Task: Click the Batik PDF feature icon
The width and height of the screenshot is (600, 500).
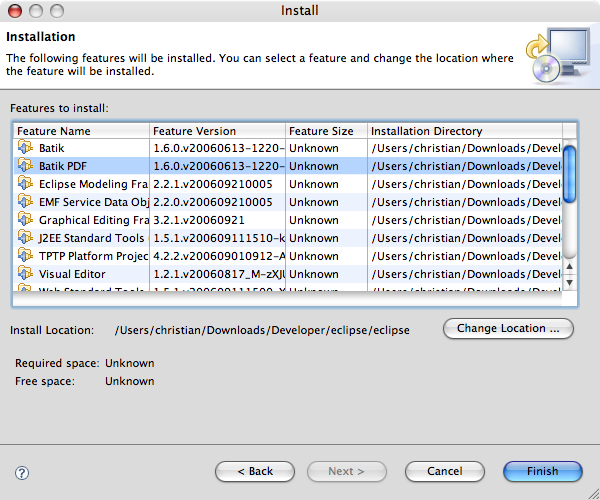Action: pyautogui.click(x=25, y=165)
